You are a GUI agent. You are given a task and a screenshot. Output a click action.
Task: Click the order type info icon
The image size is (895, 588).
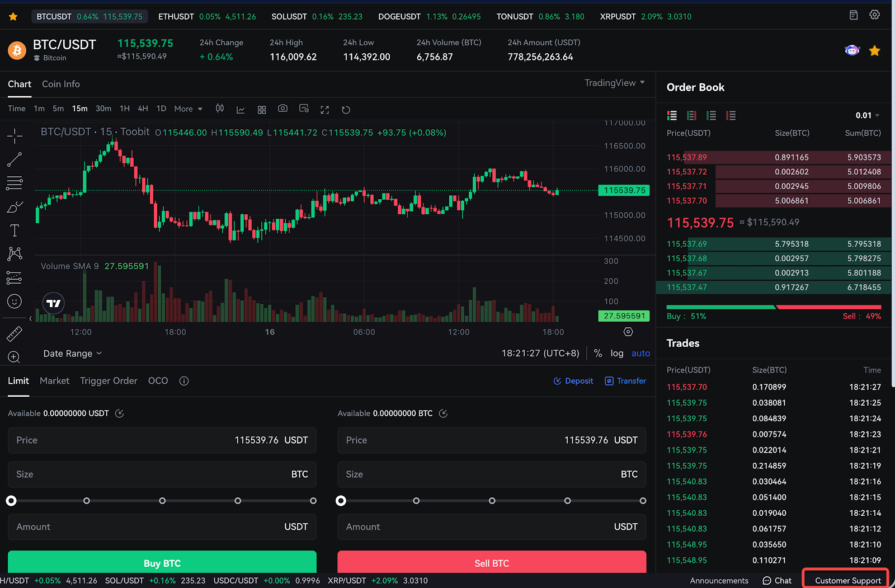(184, 381)
